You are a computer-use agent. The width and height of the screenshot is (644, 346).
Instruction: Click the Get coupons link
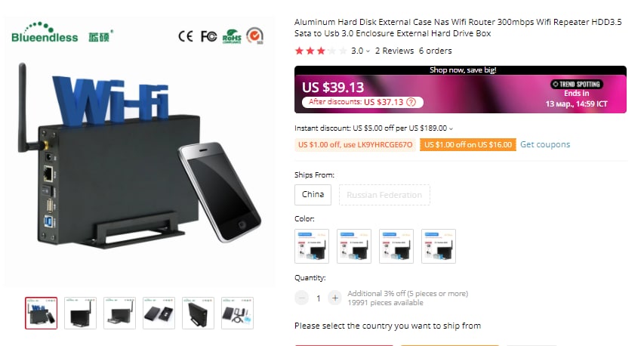[x=545, y=144]
